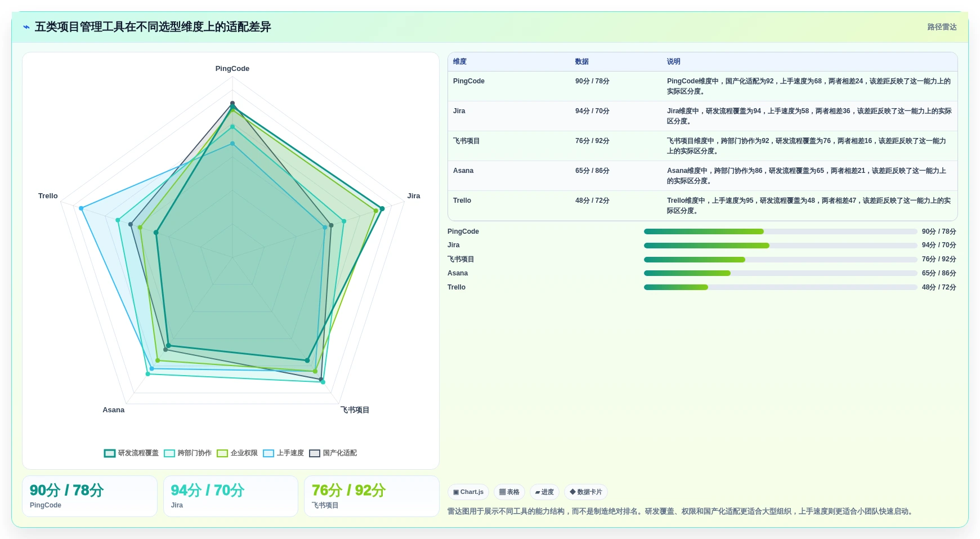The image size is (980, 539).
Task: Click the Trello progress bar
Action: (781, 287)
